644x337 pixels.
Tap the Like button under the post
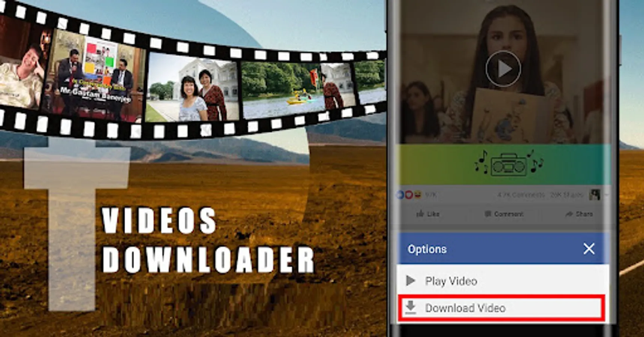click(428, 214)
